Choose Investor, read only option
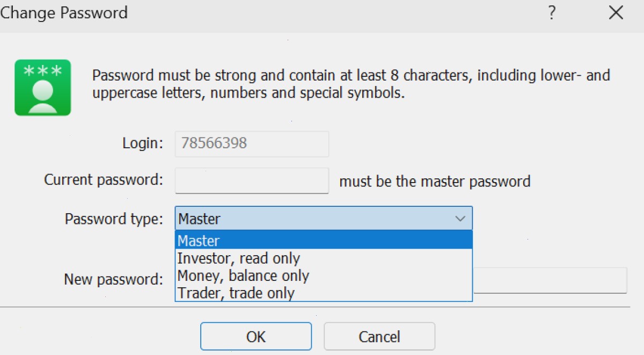 [324, 258]
